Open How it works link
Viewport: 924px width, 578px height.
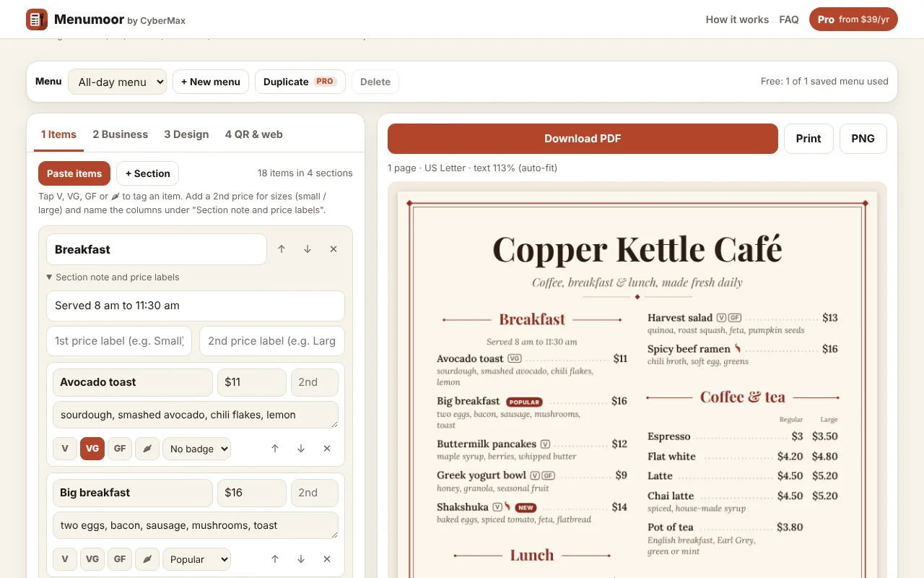point(737,20)
